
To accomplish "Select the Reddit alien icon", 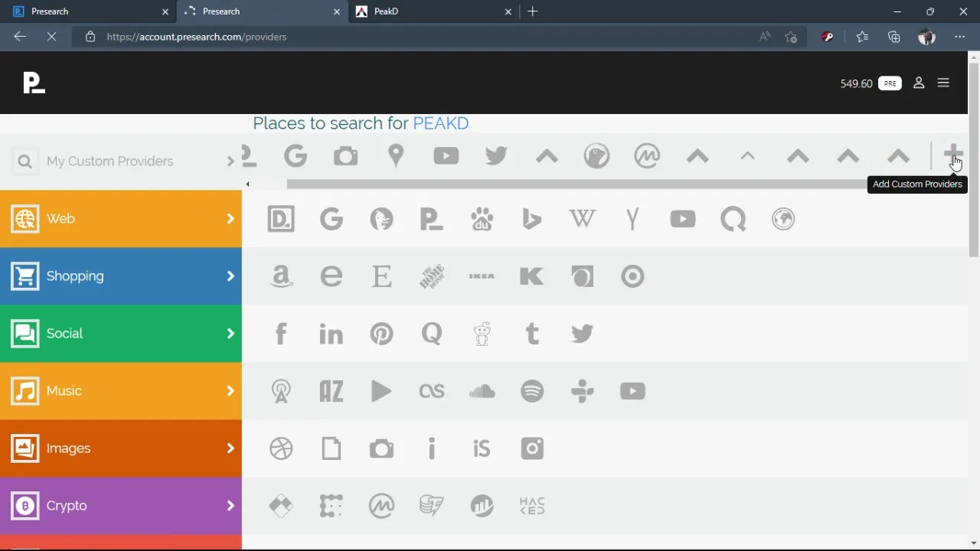I will point(482,334).
